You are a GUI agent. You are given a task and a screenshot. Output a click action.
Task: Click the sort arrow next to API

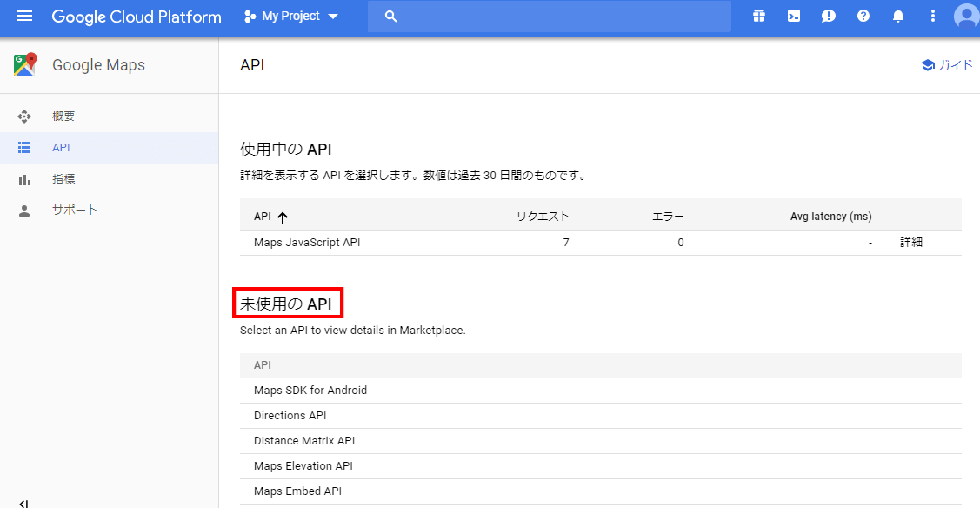(x=283, y=217)
